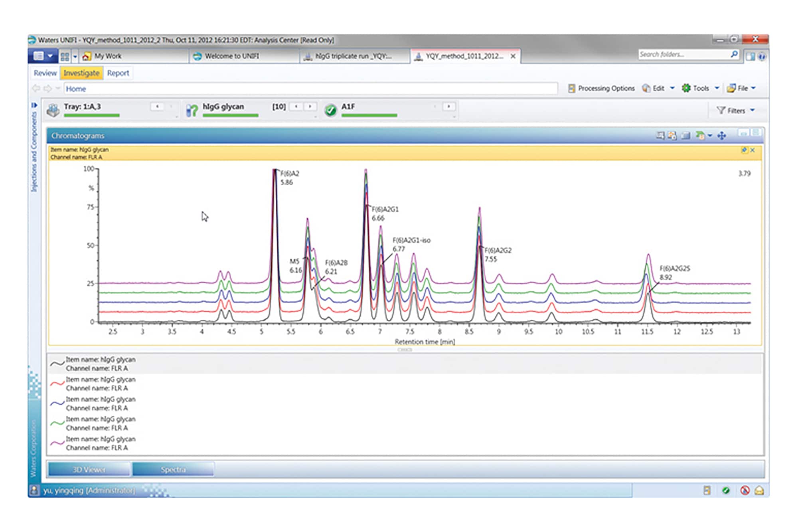Viewport: 798px width, 532px height.
Task: Switch to the Review tab
Action: coord(45,73)
